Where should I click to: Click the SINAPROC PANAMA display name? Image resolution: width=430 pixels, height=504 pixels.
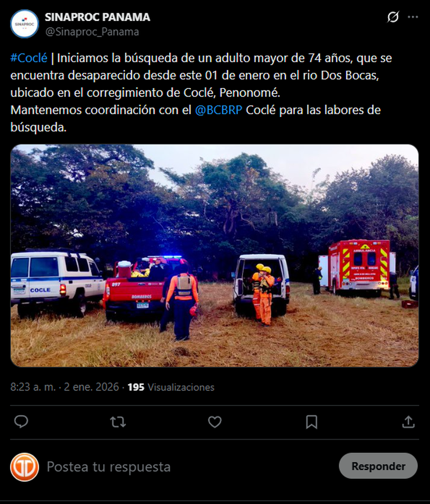[98, 17]
